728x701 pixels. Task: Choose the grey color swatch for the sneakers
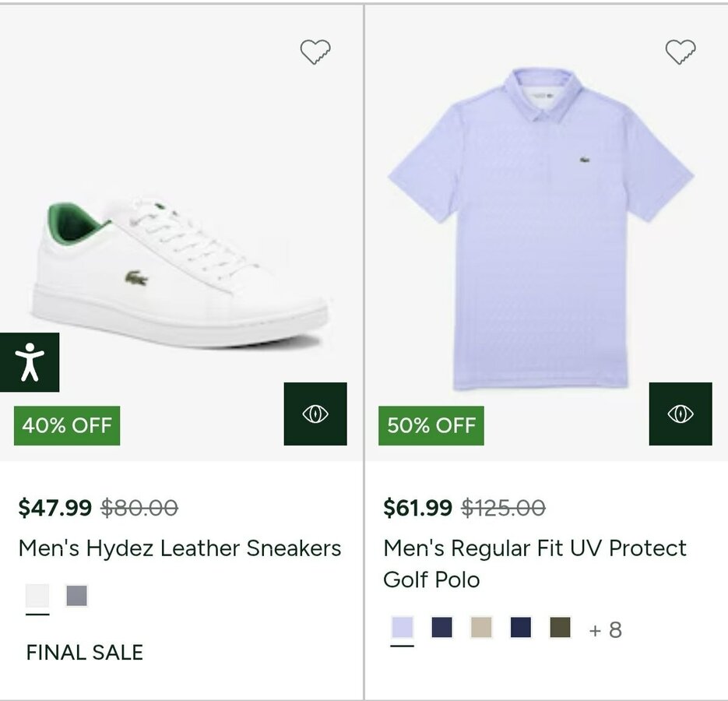(76, 596)
